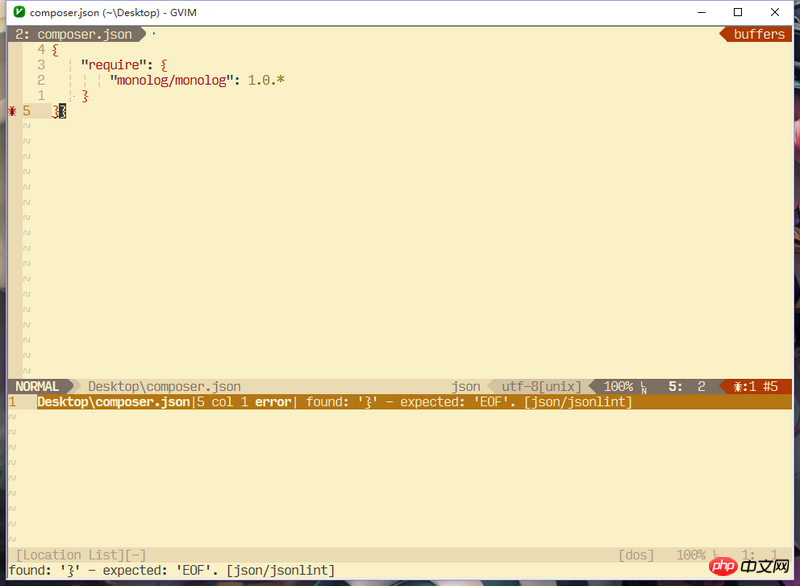
Task: Place cursor on "monolog/monolog" string
Action: click(x=171, y=81)
